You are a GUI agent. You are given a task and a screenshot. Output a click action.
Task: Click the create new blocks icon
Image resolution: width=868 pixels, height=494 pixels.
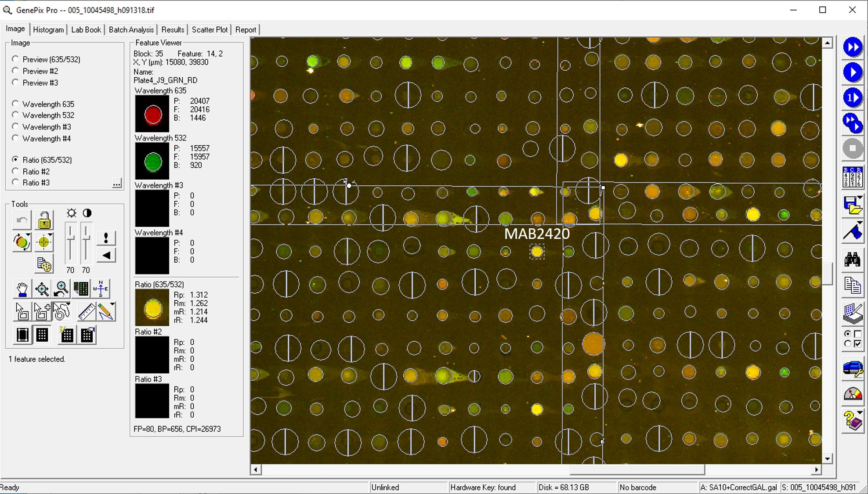click(x=67, y=335)
